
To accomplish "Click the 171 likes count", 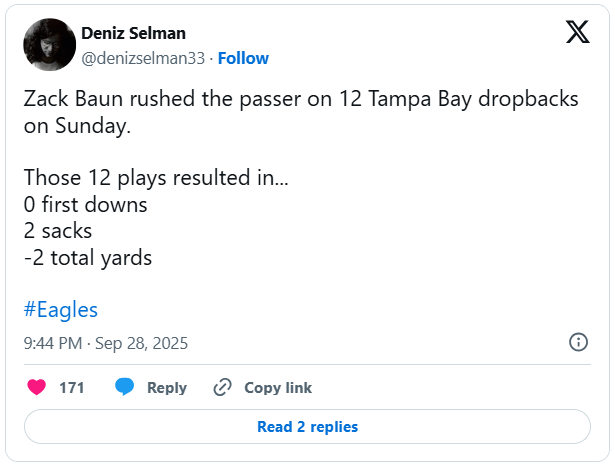I will point(72,387).
